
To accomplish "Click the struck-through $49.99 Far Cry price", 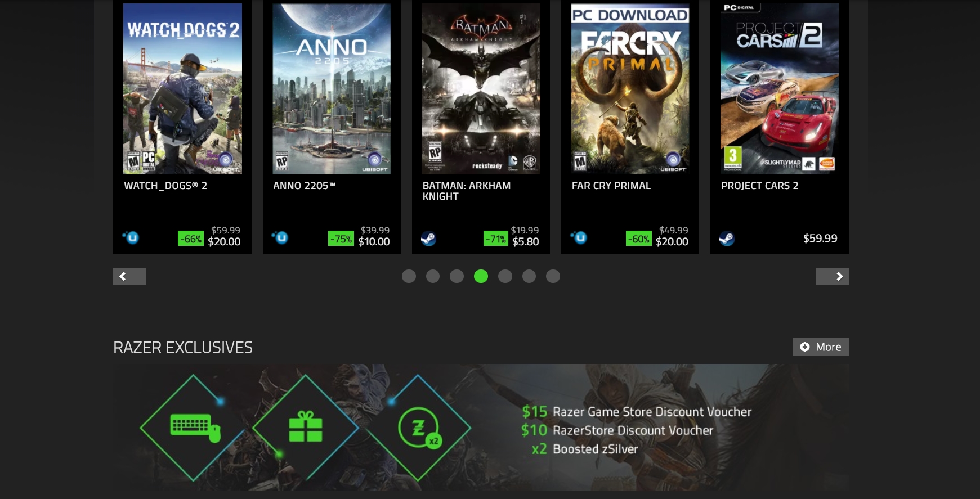I will 673,230.
